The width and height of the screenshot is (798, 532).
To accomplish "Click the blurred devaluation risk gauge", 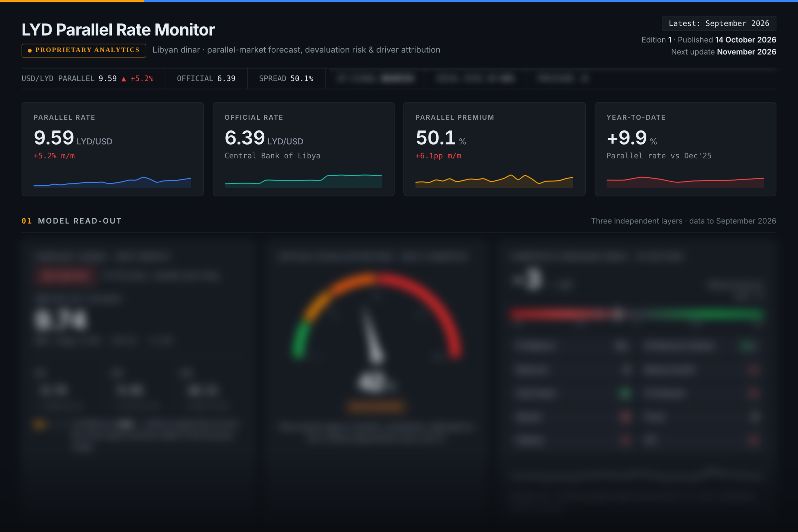I will point(376,316).
